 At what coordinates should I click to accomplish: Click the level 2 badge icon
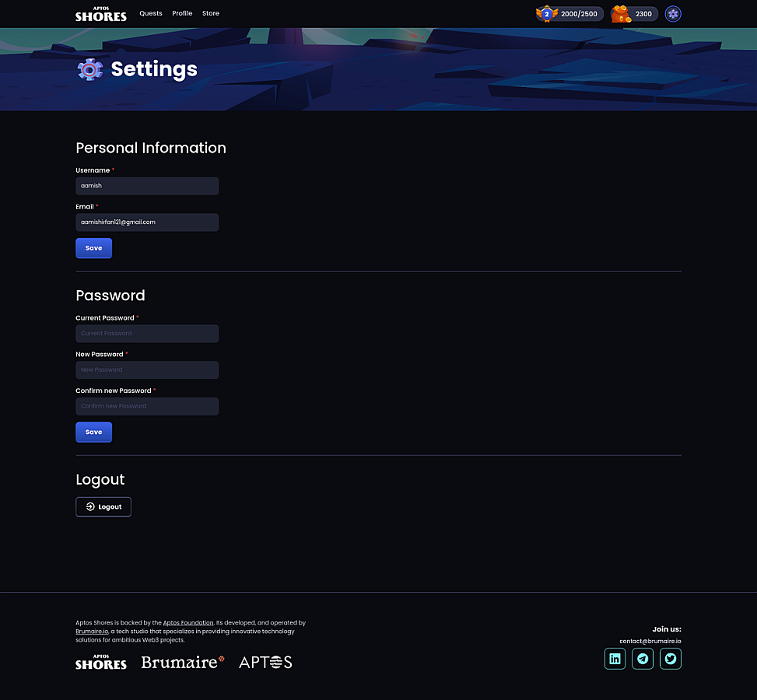[x=546, y=14]
